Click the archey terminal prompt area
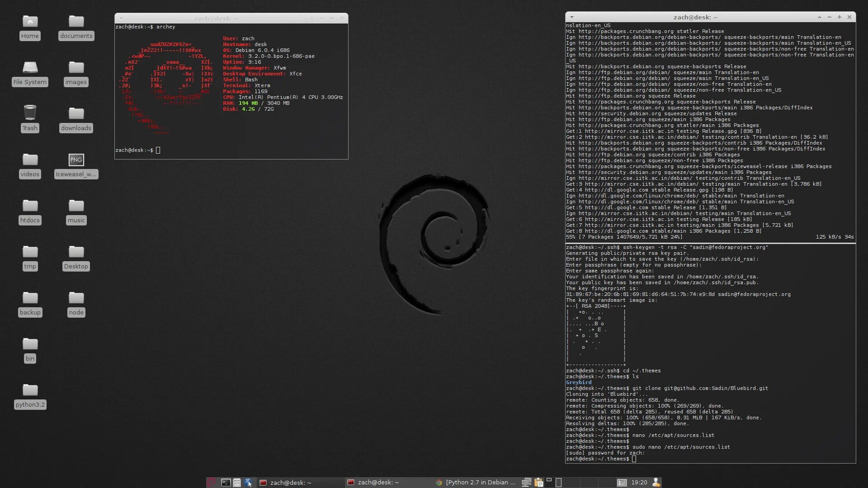 click(x=158, y=150)
